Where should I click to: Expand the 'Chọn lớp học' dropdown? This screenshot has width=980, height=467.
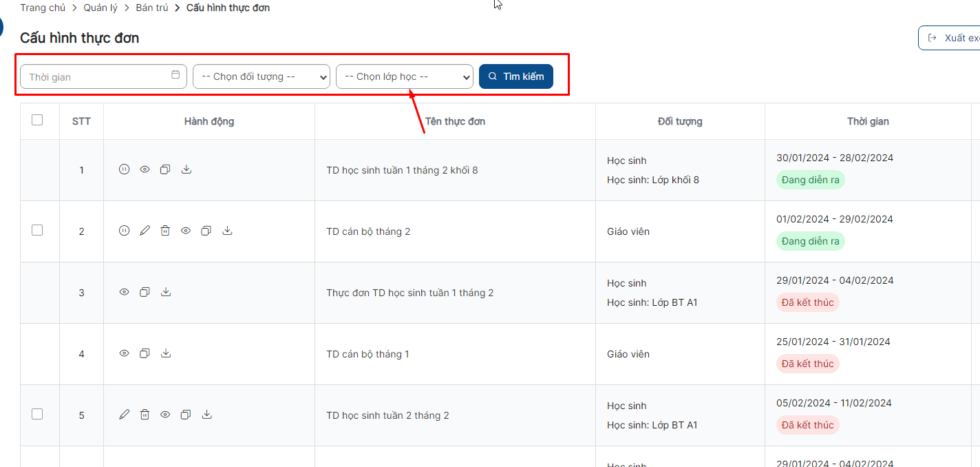[x=405, y=76]
